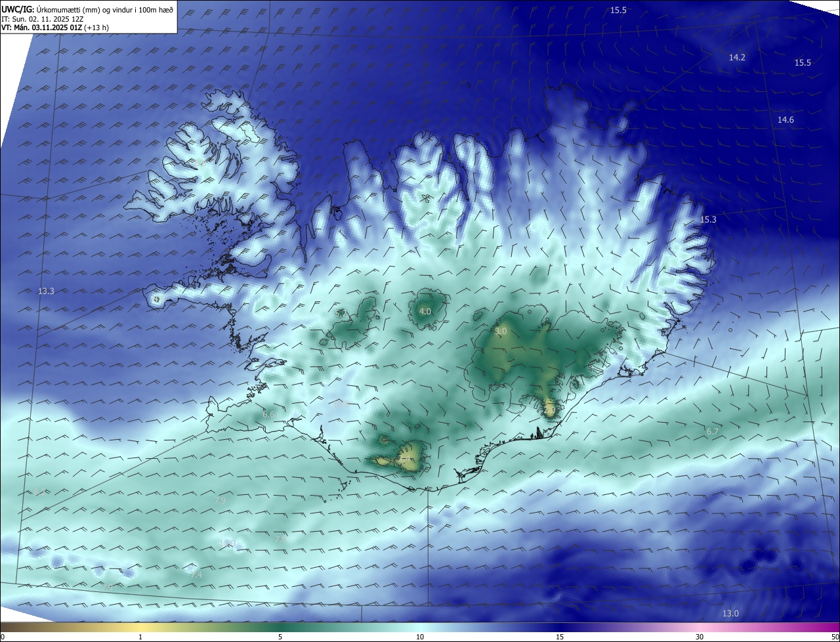Click the 7.8 value label on the map

(x=280, y=538)
